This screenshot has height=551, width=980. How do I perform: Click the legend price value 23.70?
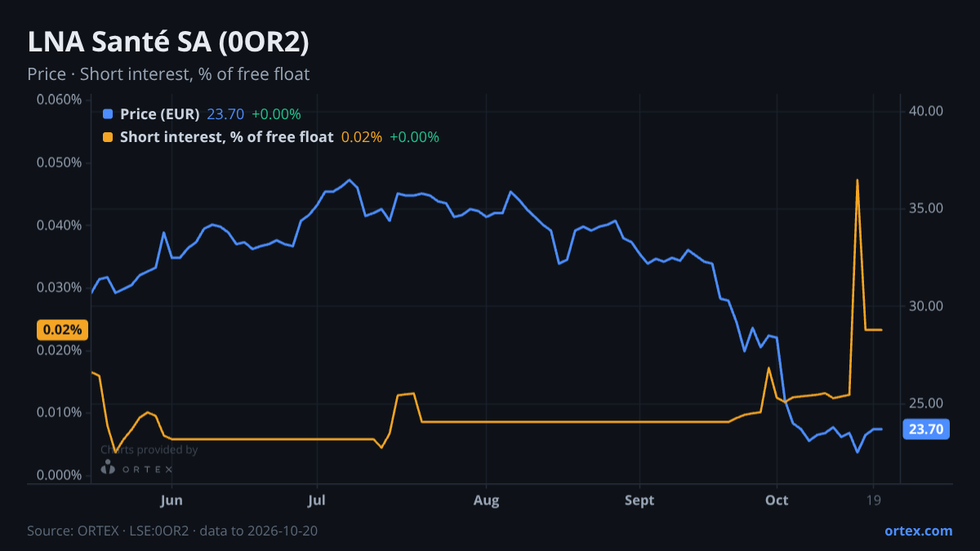(225, 113)
